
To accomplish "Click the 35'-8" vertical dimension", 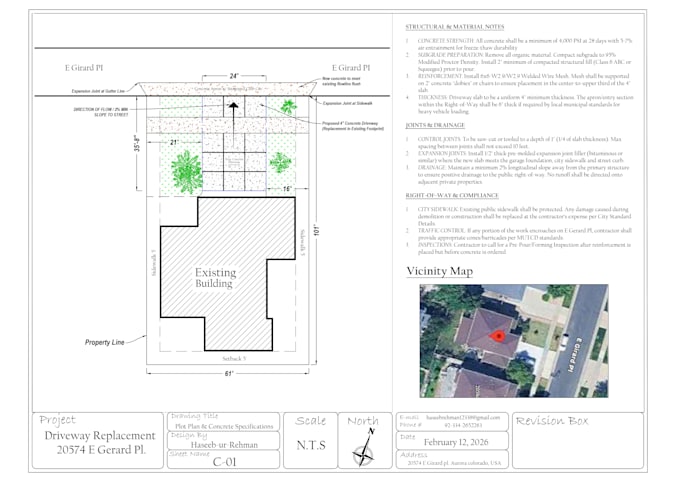I will pos(137,143).
